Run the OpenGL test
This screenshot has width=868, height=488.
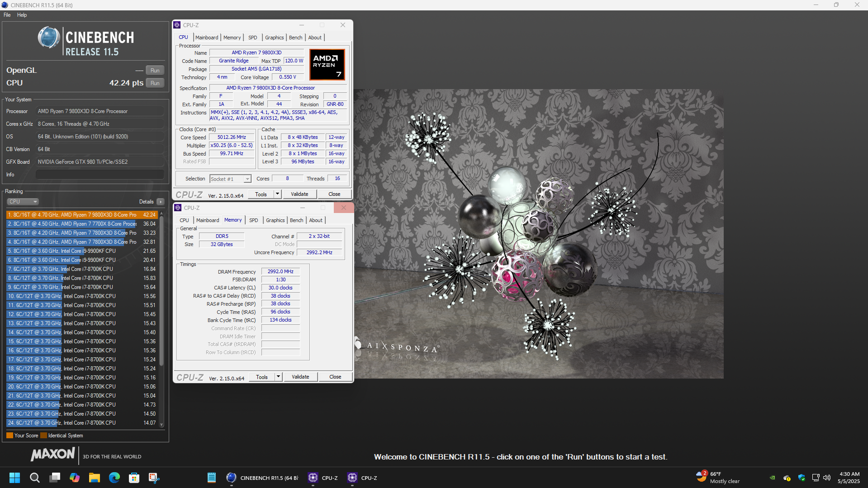(x=155, y=71)
